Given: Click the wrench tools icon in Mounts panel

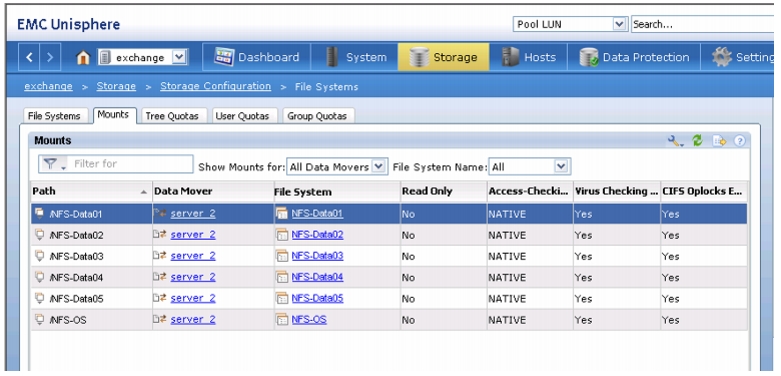Looking at the screenshot, I should [x=675, y=141].
